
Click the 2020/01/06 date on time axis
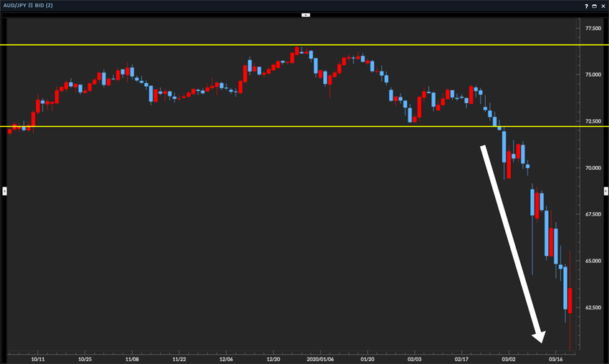320,358
